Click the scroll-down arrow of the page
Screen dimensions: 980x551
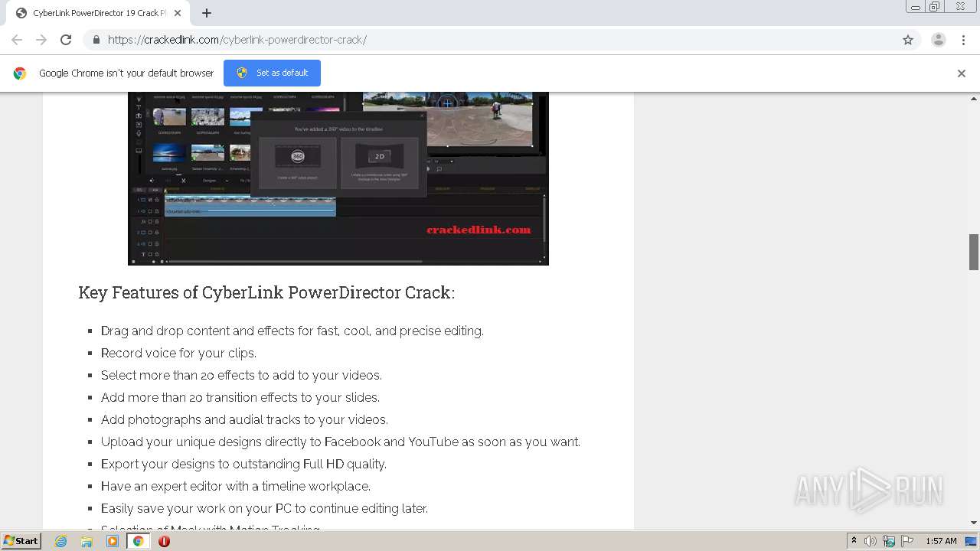point(974,523)
